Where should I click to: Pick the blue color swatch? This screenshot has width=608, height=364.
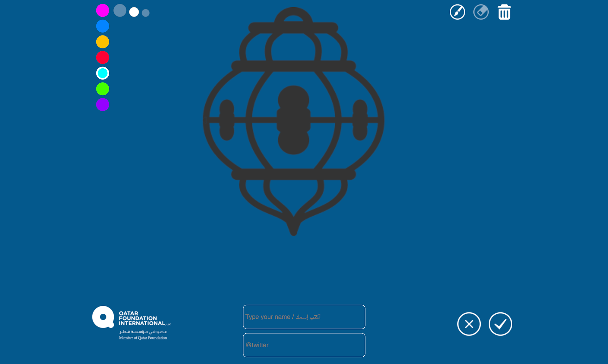click(x=103, y=26)
